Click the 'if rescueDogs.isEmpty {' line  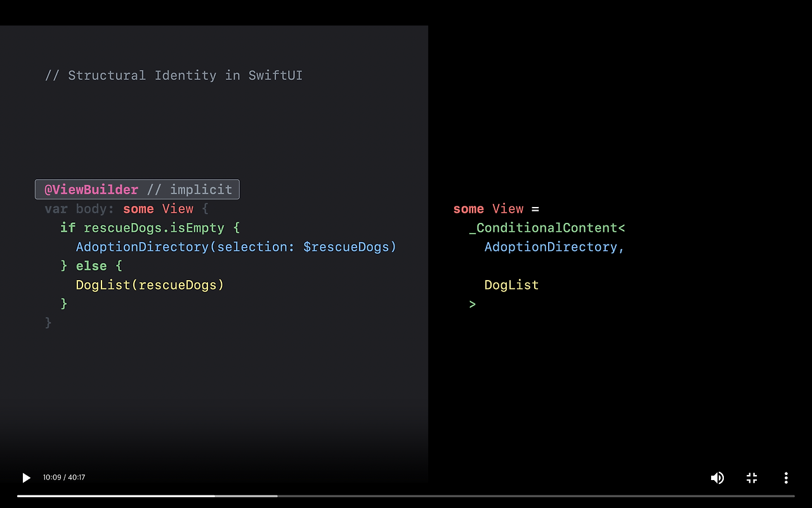tap(150, 228)
